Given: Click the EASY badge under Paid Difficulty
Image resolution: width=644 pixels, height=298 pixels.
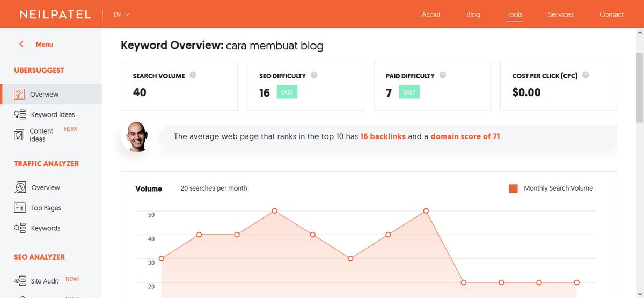Looking at the screenshot, I should [x=409, y=92].
